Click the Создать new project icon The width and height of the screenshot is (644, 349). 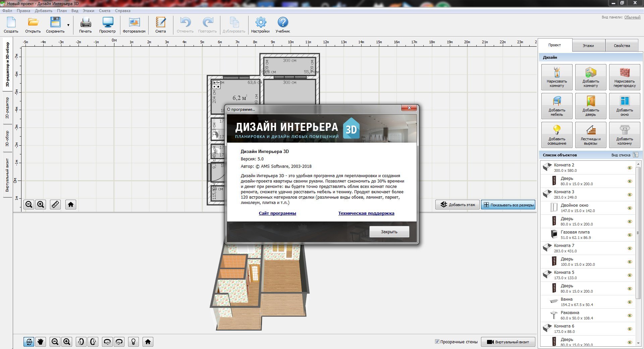tap(11, 25)
